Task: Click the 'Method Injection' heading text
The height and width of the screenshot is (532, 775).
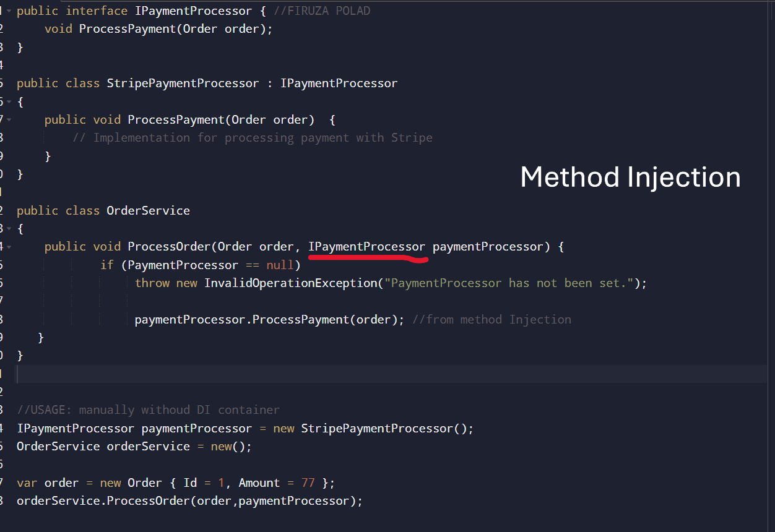Action: pos(630,178)
